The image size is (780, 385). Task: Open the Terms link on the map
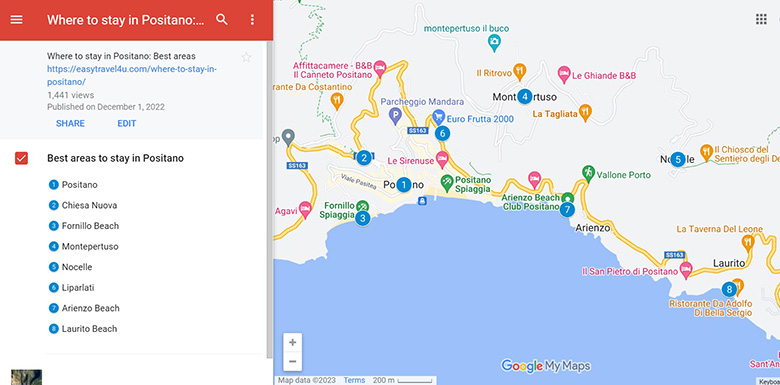tap(354, 380)
